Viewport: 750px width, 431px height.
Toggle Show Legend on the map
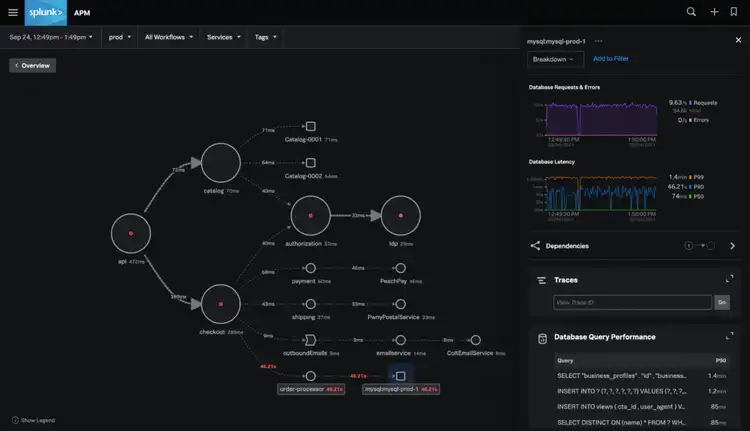point(34,420)
